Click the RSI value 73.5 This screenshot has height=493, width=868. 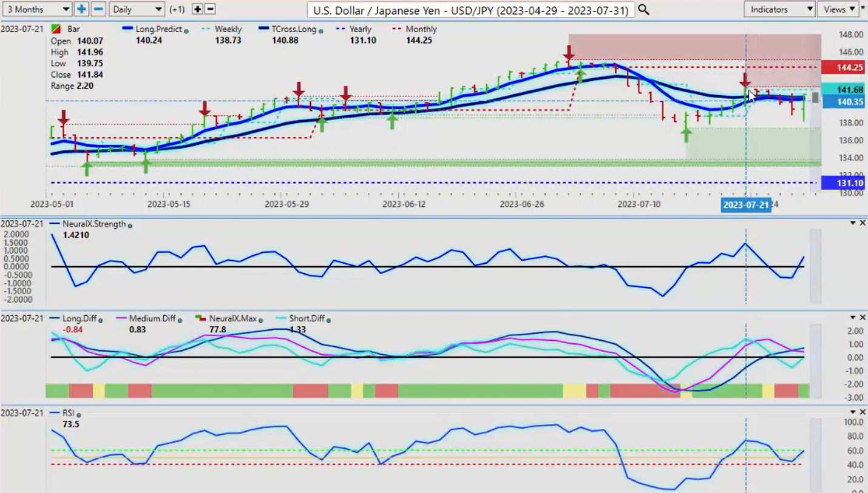(71, 424)
